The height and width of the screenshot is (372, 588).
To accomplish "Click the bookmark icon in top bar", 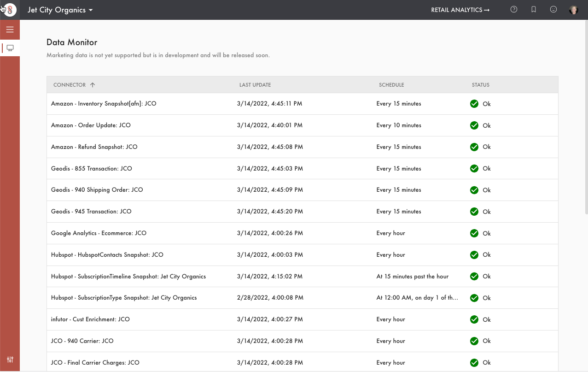I will (x=534, y=9).
